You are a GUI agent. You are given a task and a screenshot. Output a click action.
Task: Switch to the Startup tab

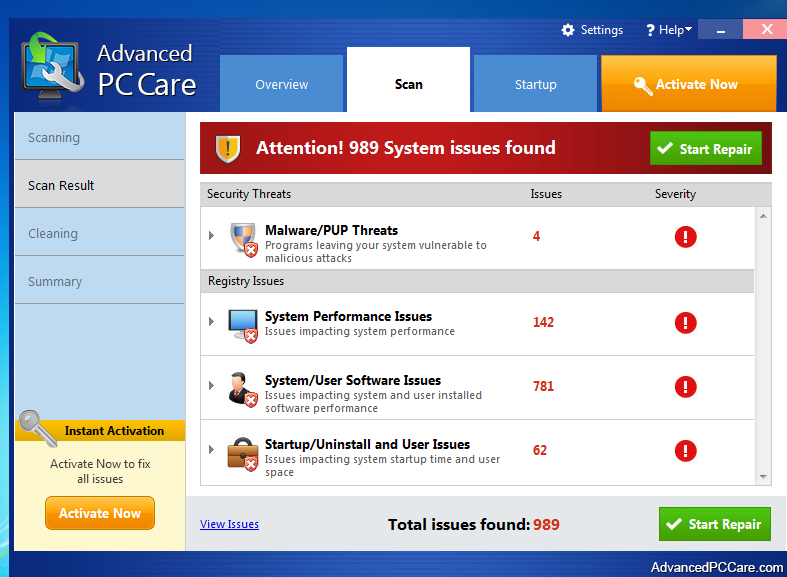click(535, 85)
